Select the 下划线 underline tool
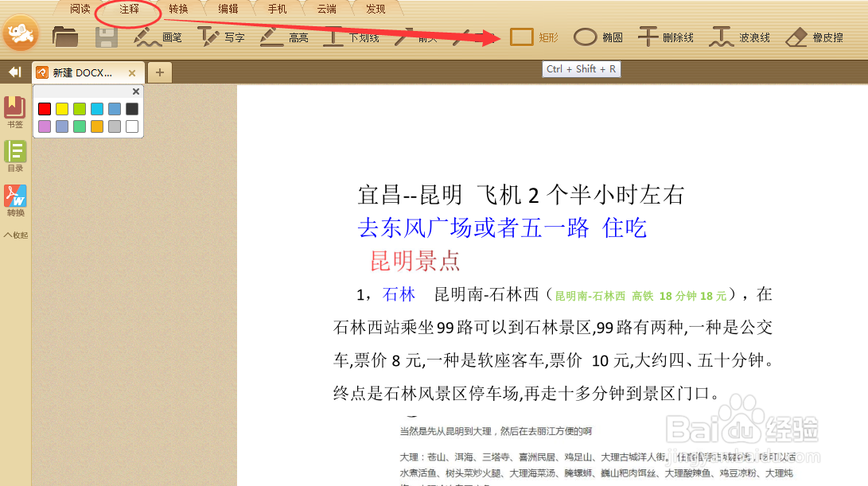The height and width of the screenshot is (486, 868). pos(351,37)
